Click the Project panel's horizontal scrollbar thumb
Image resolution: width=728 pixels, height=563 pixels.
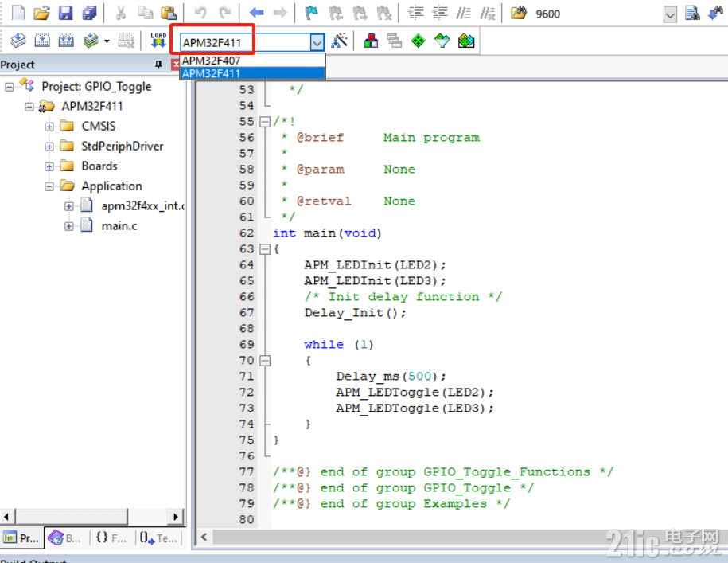pos(71,516)
